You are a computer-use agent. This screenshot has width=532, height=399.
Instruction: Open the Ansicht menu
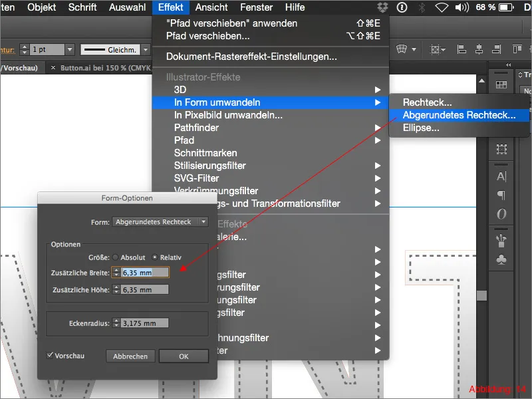click(x=211, y=7)
